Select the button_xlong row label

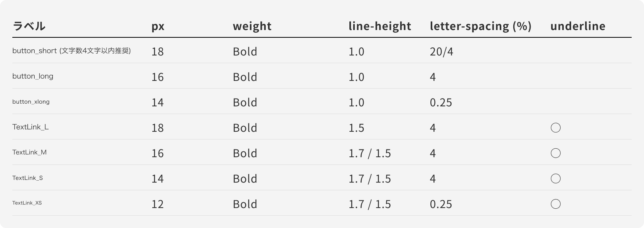coord(31,102)
